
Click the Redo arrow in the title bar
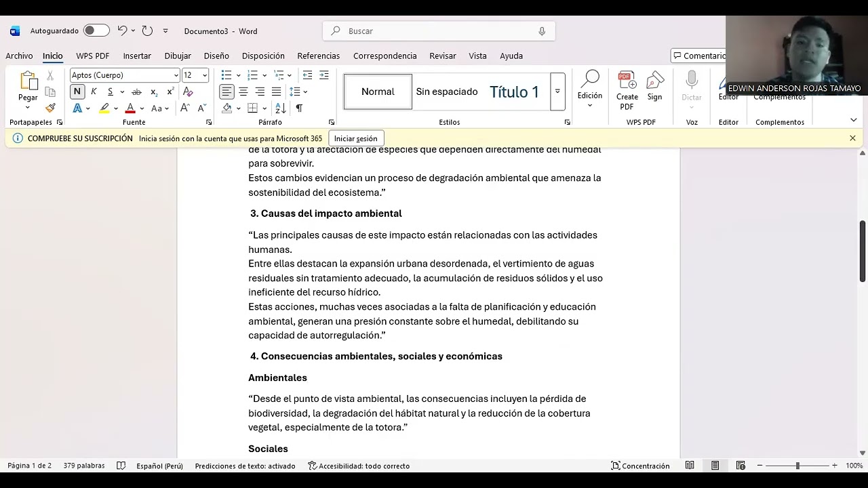[147, 30]
